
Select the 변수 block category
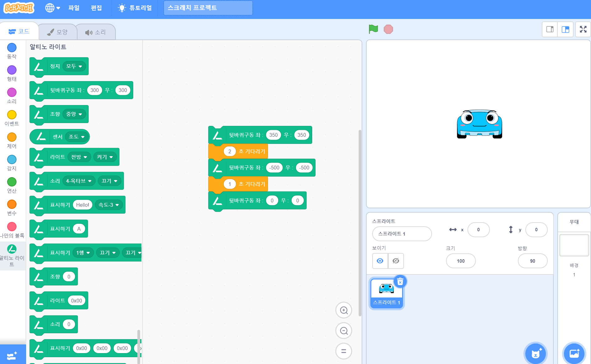(x=12, y=208)
